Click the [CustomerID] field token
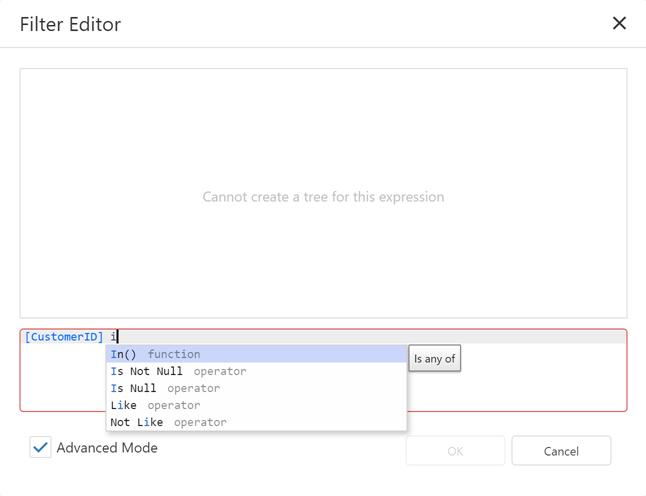Image resolution: width=646 pixels, height=496 pixels. (x=64, y=337)
